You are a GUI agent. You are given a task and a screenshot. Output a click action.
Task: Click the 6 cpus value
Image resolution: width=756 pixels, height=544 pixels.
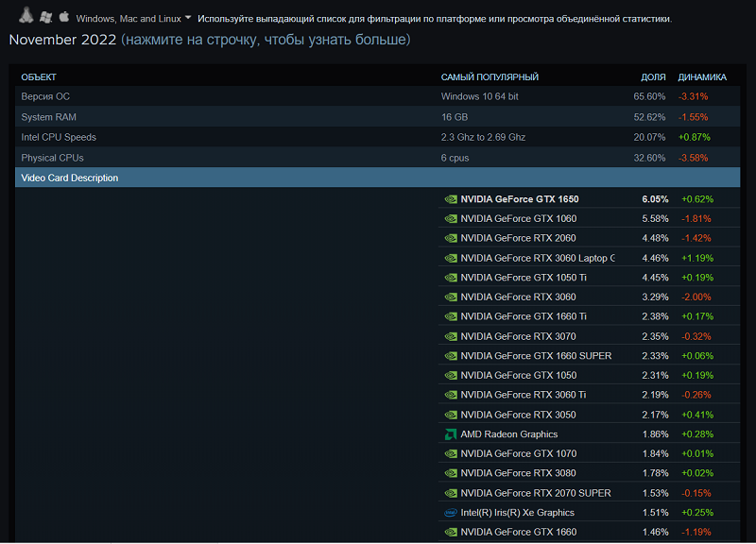pos(455,158)
